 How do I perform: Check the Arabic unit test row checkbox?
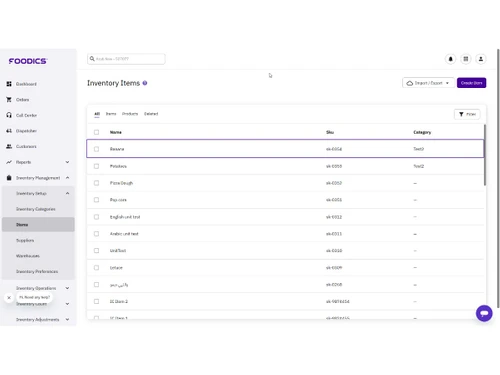[x=96, y=234]
